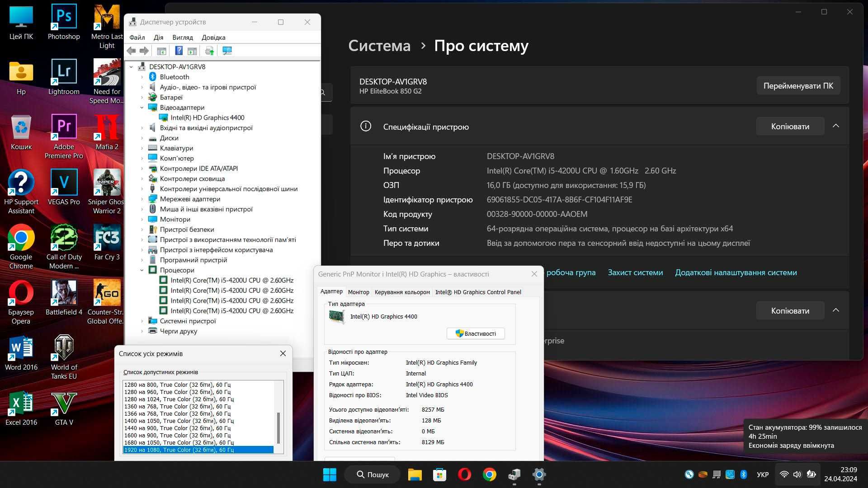868x488 pixels.
Task: Click the Back arrow in Device Manager toolbar
Action: coord(132,51)
